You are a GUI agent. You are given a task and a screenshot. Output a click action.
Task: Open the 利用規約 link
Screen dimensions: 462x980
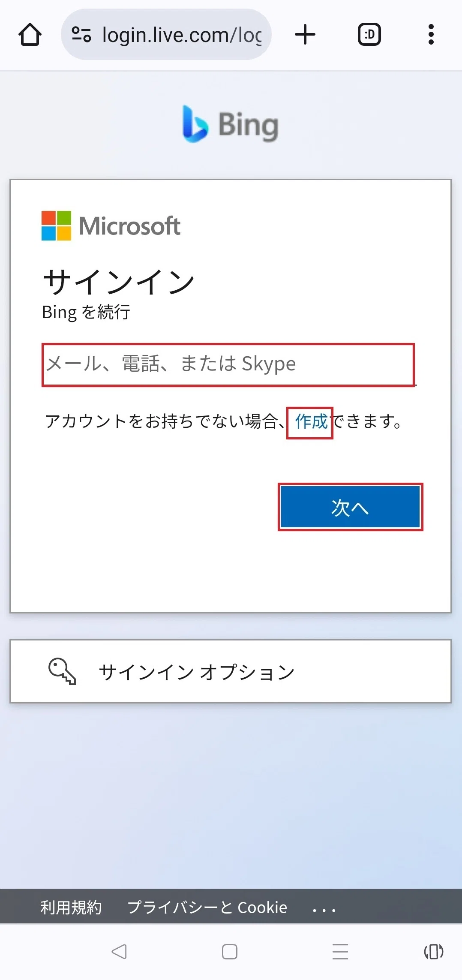click(x=71, y=908)
